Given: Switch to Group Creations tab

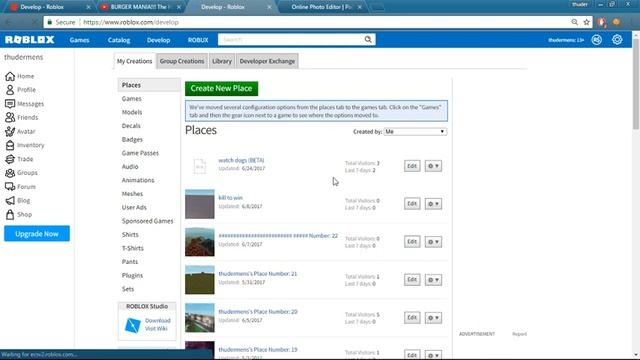Looking at the screenshot, I should 182,61.
